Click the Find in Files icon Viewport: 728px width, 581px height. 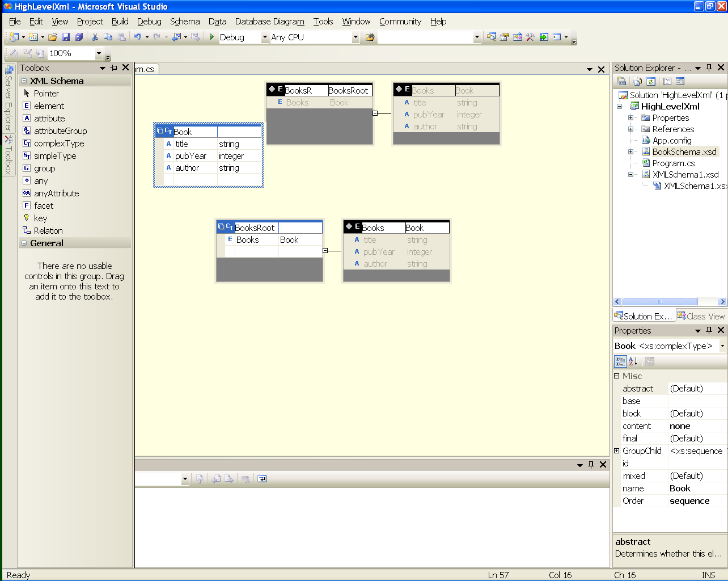[370, 37]
